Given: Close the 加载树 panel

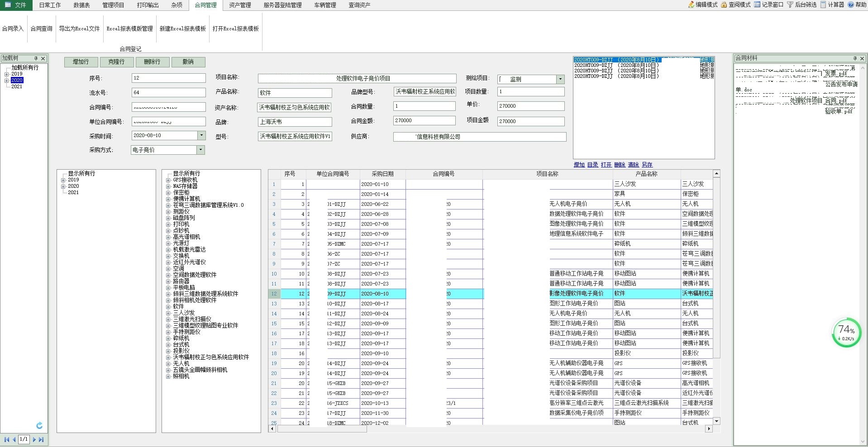Looking at the screenshot, I should pos(43,58).
